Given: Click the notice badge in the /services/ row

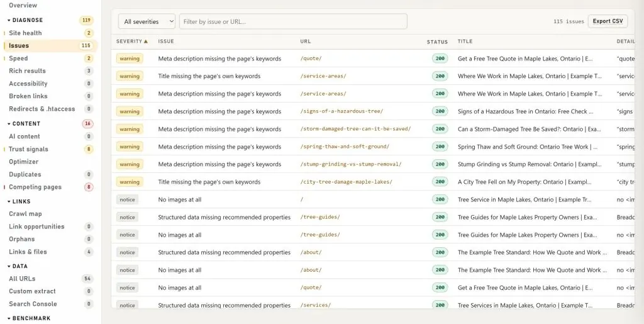Looking at the screenshot, I should tap(127, 305).
